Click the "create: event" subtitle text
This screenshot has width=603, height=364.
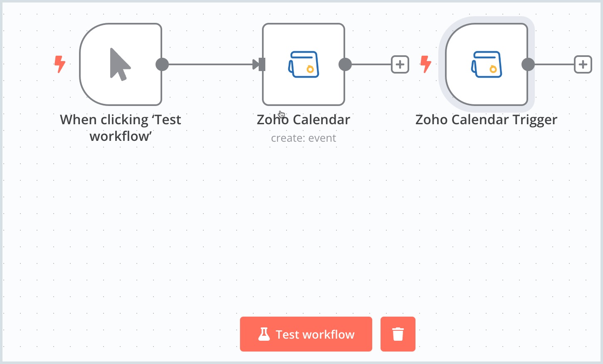click(x=304, y=138)
